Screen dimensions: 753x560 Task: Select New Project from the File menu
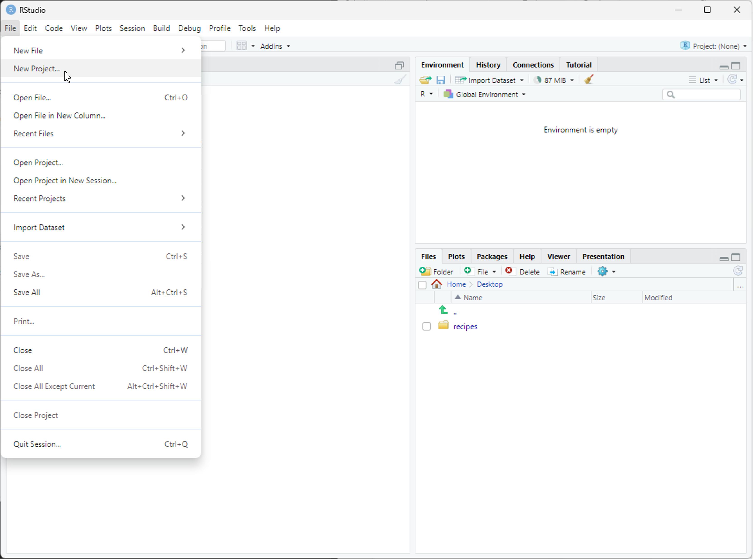point(36,69)
